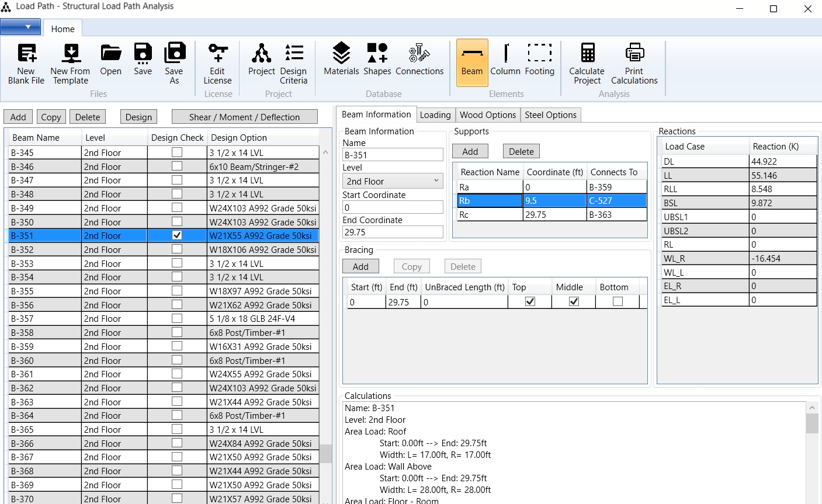Uncheck the Top bracing checkbox

pos(530,302)
